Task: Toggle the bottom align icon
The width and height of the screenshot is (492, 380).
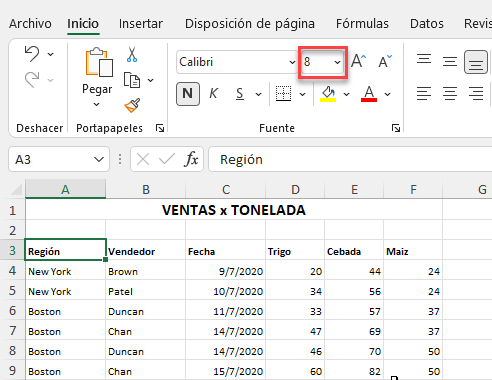Action: (476, 62)
